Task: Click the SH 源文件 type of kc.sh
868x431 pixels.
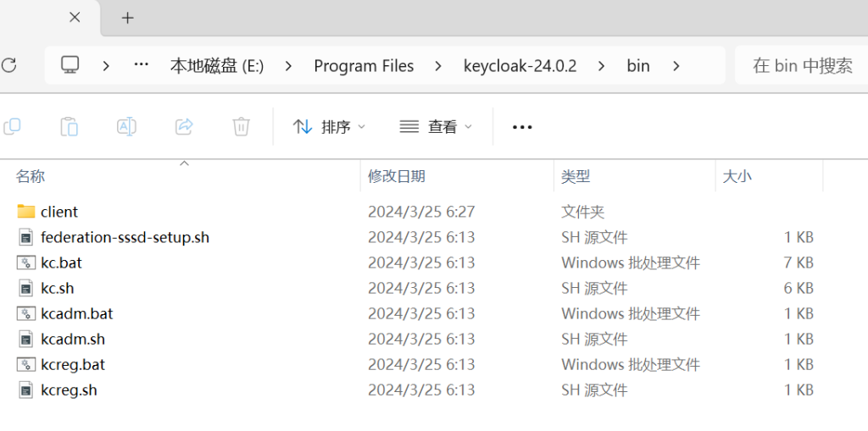Action: (594, 288)
